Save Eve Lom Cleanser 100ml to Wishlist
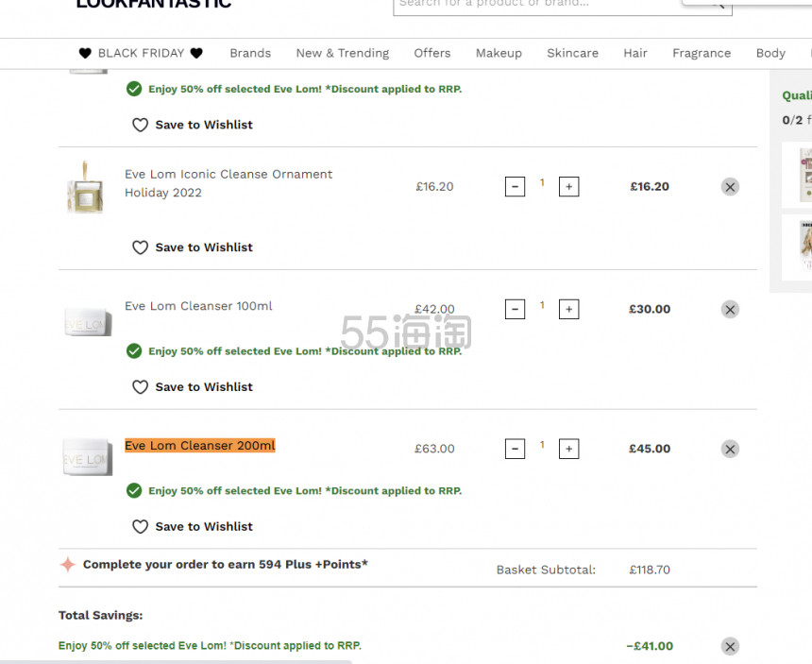The image size is (812, 664). 192,387
